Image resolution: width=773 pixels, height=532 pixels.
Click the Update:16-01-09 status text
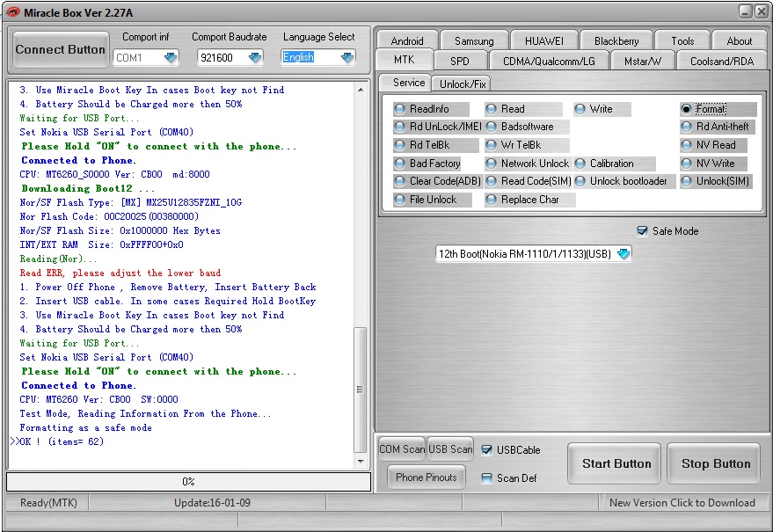point(212,503)
